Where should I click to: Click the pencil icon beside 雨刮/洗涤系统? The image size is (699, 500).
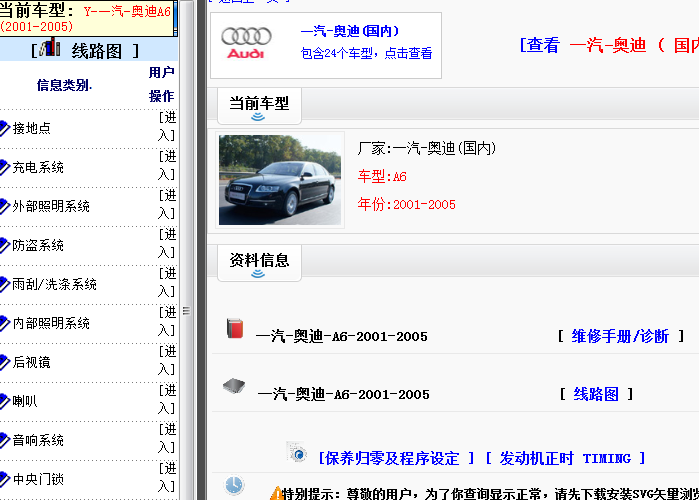click(4, 284)
